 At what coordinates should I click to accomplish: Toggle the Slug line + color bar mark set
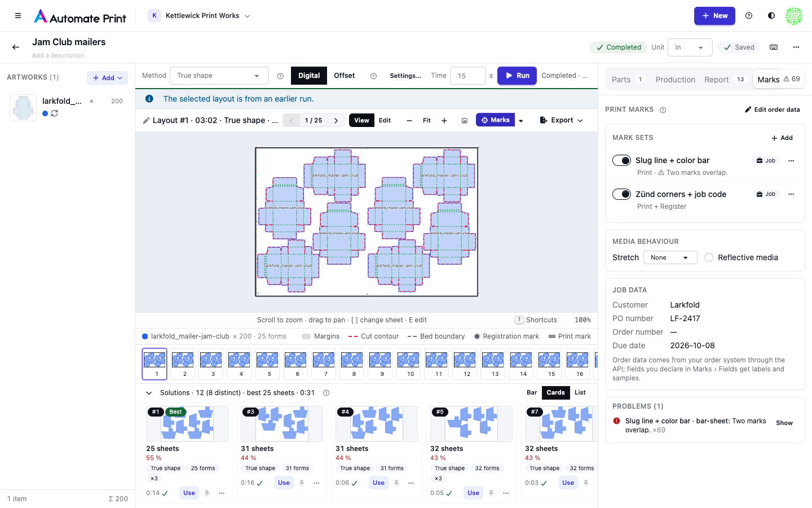622,161
